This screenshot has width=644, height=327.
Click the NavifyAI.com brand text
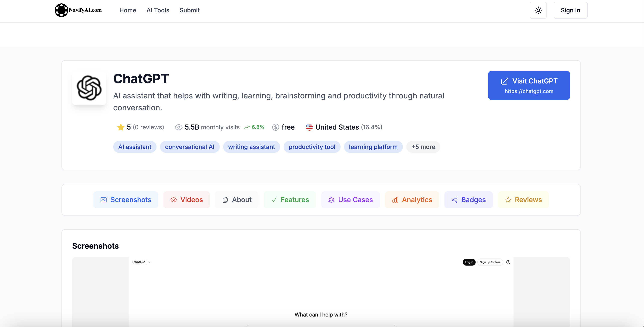[85, 10]
